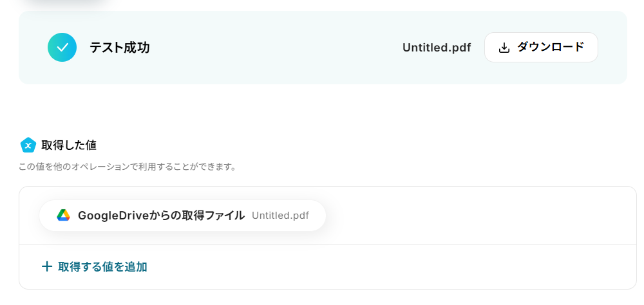Click the Google Drive logo icon
Viewport: 644px width, 305px height.
point(63,216)
